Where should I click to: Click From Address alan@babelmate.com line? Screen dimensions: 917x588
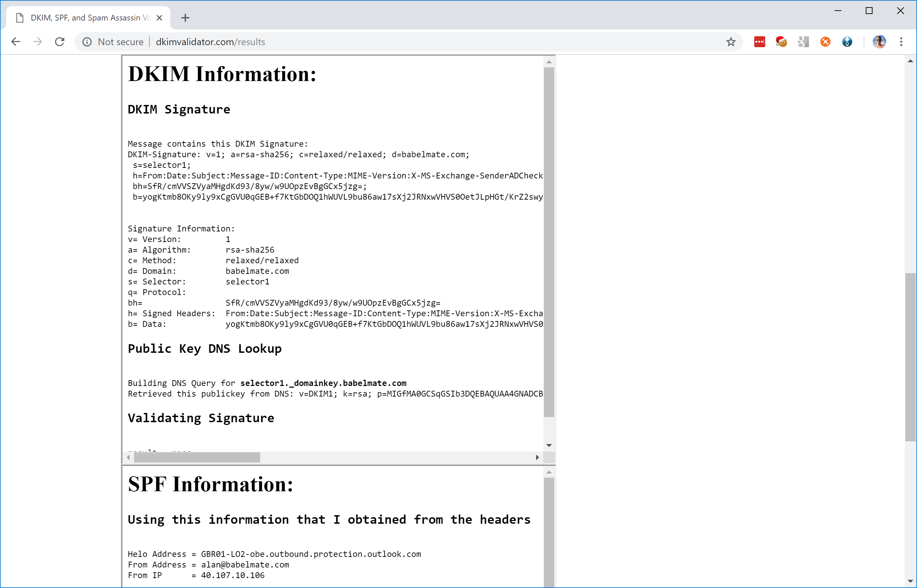pyautogui.click(x=209, y=565)
